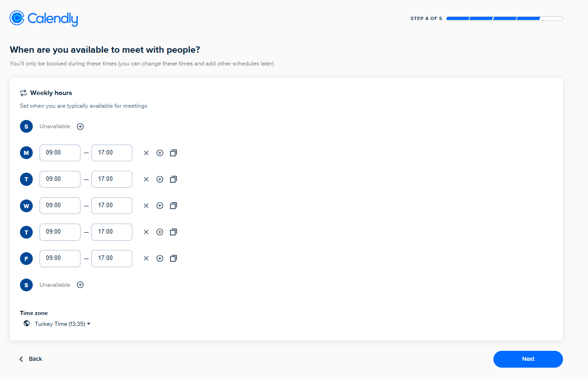This screenshot has height=379, width=588.
Task: Open Friday's 17:00 end time field
Action: [x=111, y=259]
